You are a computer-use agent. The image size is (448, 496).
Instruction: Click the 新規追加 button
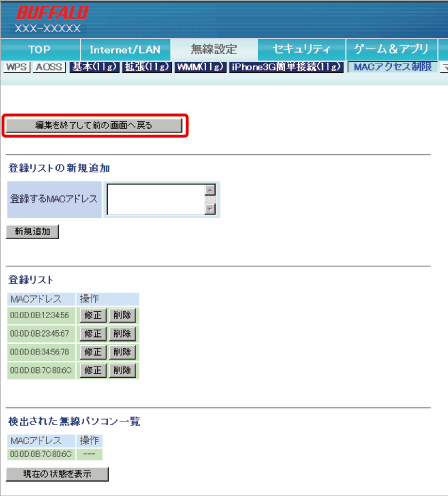[x=32, y=231]
